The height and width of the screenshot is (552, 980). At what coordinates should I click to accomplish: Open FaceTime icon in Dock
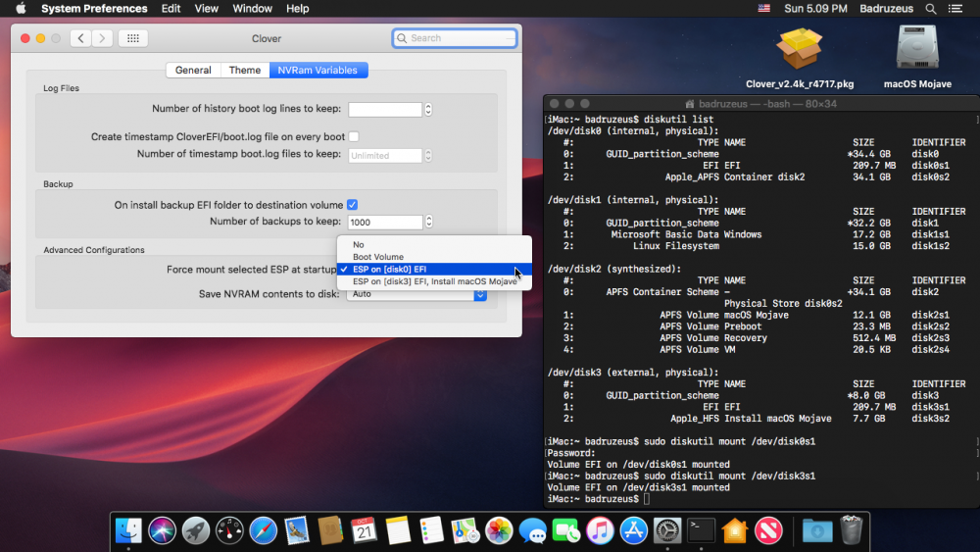coord(566,530)
